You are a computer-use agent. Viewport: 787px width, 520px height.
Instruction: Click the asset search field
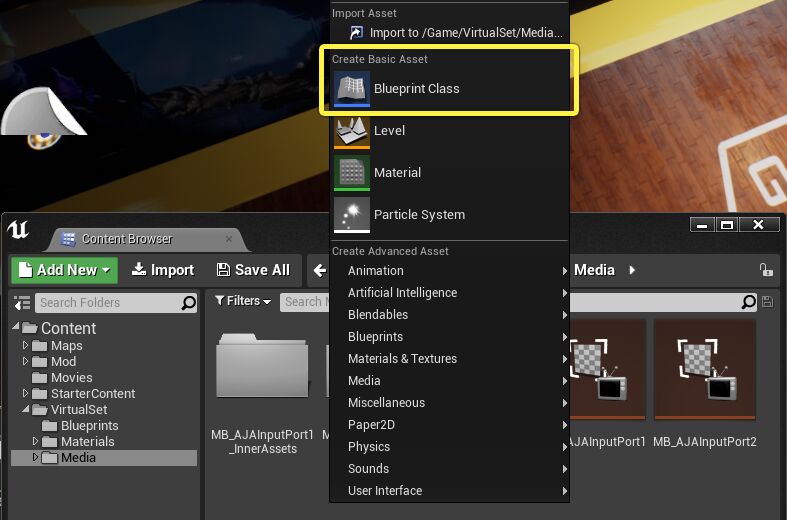pos(518,302)
